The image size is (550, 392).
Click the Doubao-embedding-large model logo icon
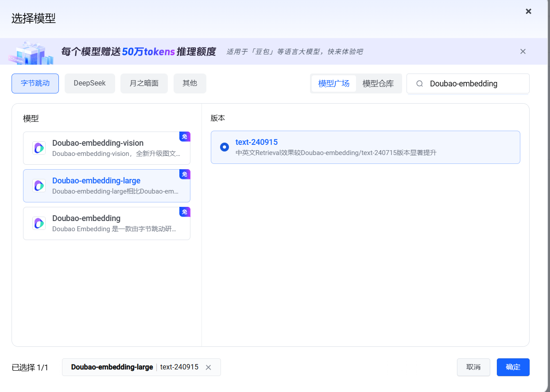click(39, 186)
